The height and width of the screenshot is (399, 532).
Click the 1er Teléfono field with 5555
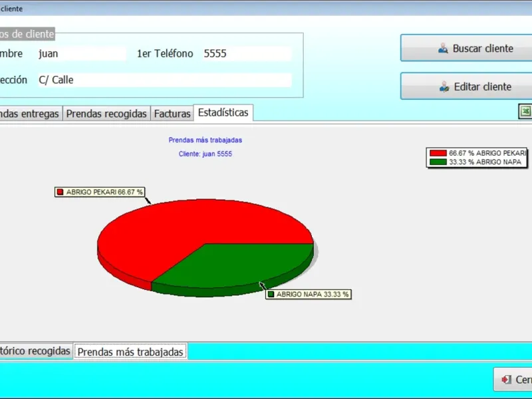[247, 54]
